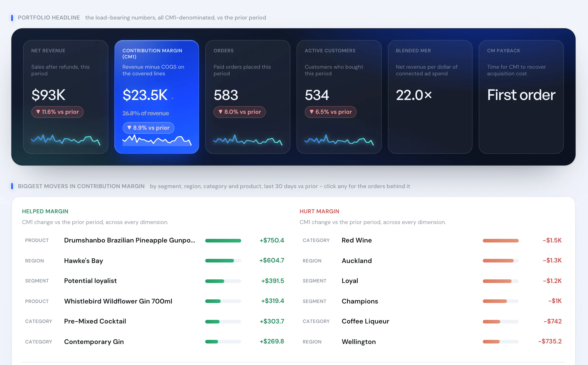Click the 6.5% vs prior badge

pyautogui.click(x=331, y=112)
